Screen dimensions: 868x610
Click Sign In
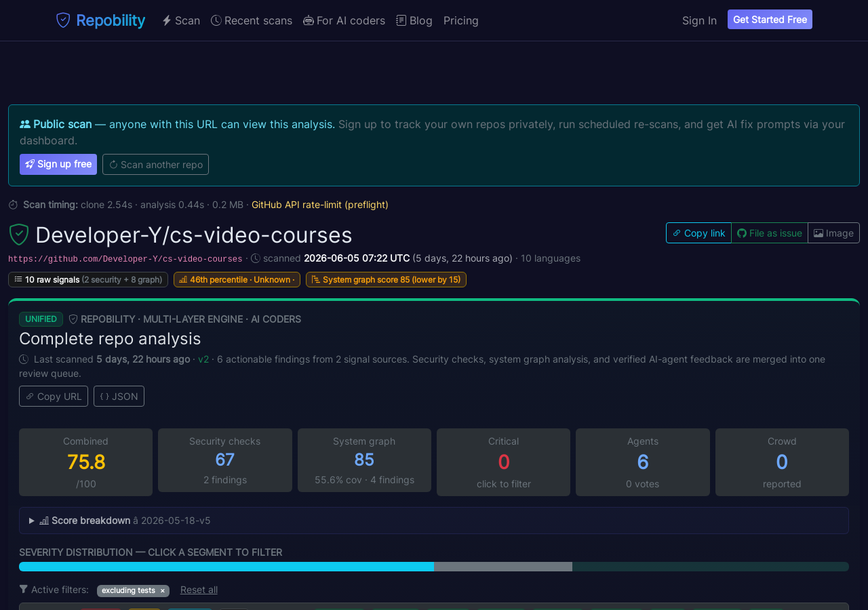[x=699, y=20]
